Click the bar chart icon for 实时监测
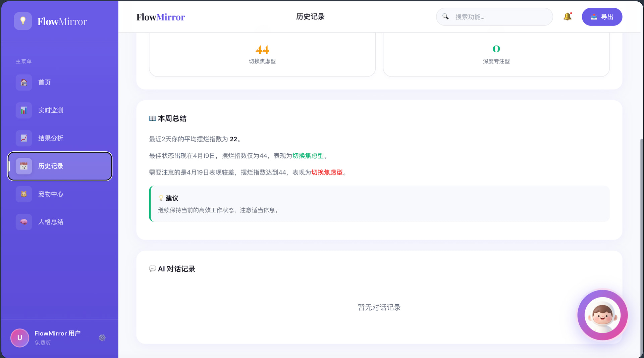This screenshot has width=644, height=358. pyautogui.click(x=24, y=110)
